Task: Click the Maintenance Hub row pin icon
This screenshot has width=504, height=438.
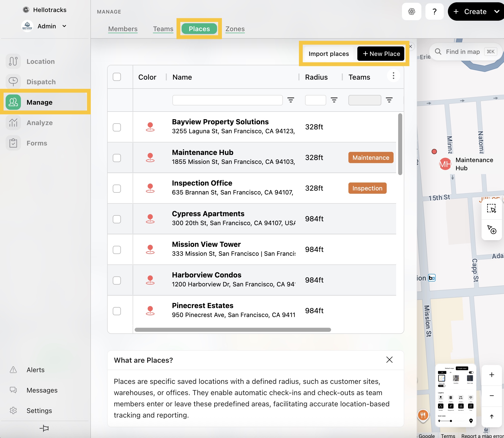Action: coord(150,157)
